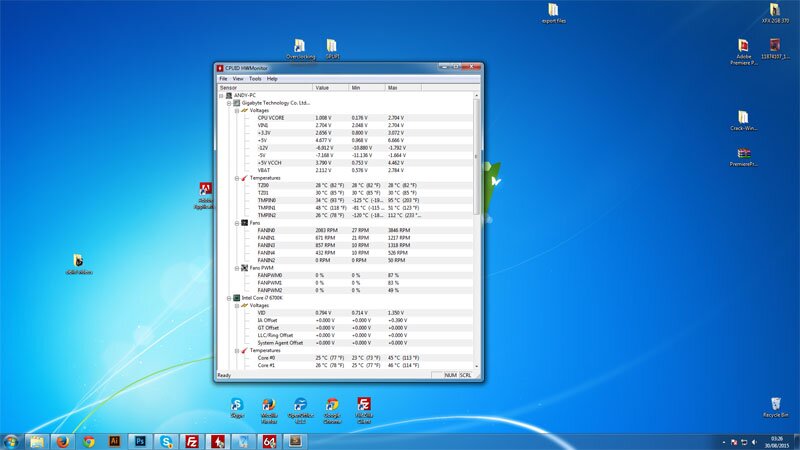The height and width of the screenshot is (450, 800).
Task: Select the FANPWM1 row
Action: [x=345, y=283]
